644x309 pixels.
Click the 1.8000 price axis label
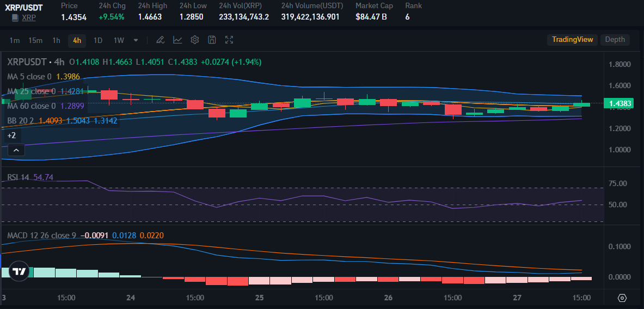point(620,64)
